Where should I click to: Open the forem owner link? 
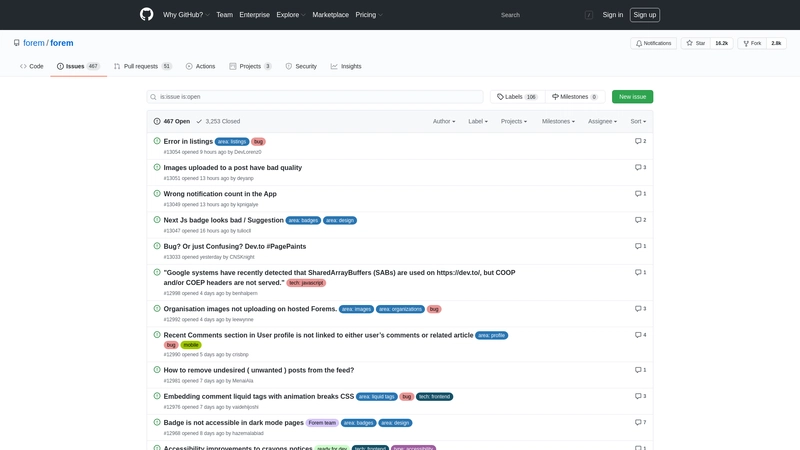click(34, 43)
